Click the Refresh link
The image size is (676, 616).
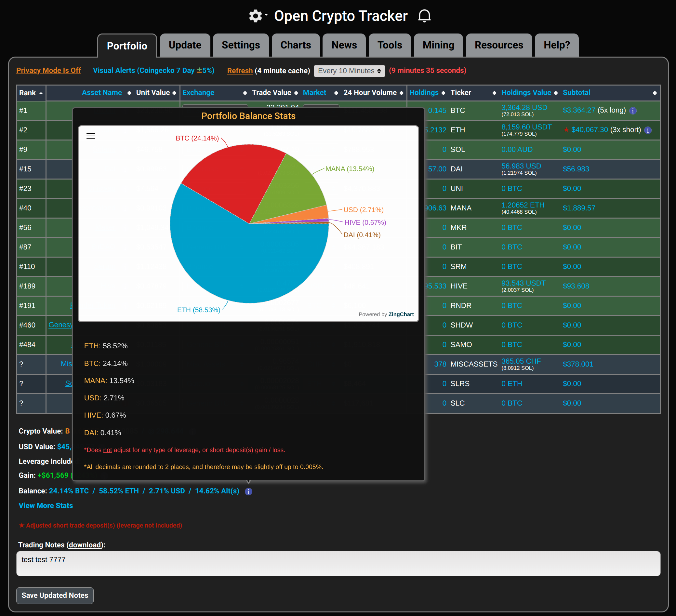coord(240,71)
